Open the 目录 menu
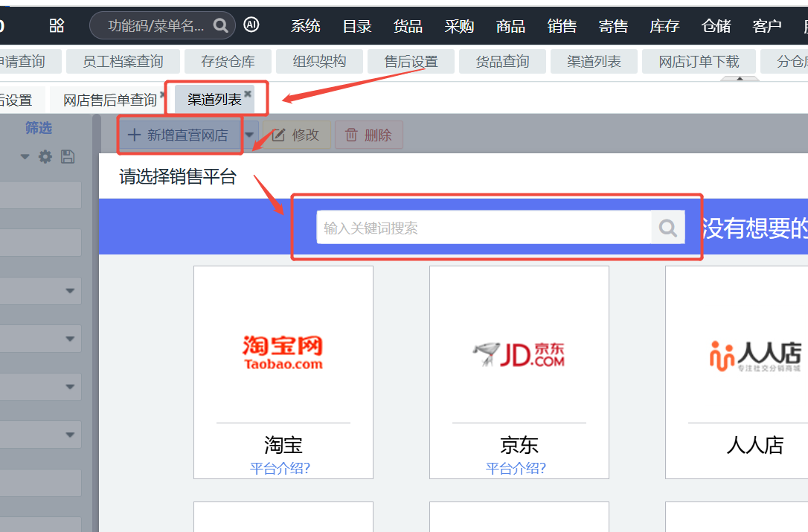This screenshot has width=808, height=532. click(356, 26)
